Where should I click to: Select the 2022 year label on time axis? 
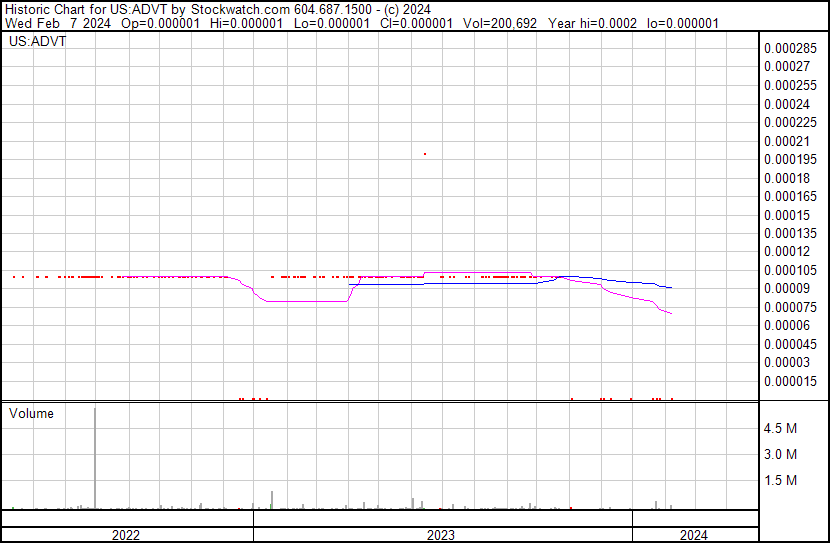tap(126, 535)
